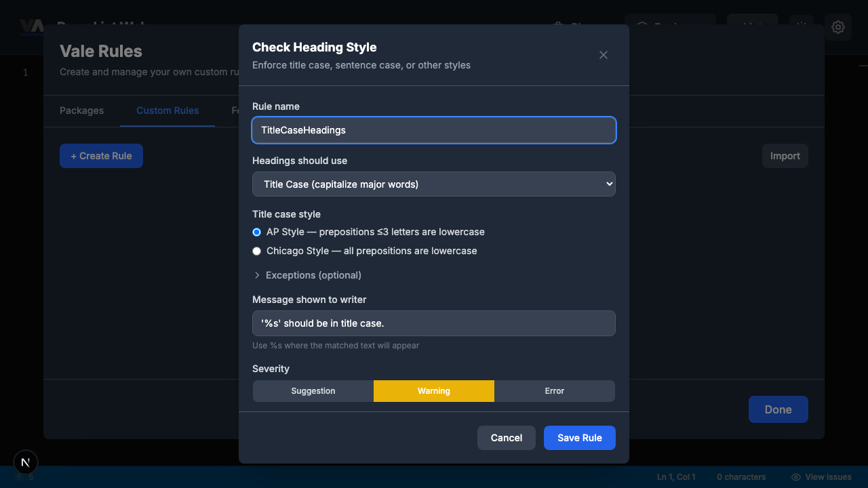Image resolution: width=868 pixels, height=488 pixels.
Task: Expand the Exceptions (optional) section
Action: pos(307,275)
